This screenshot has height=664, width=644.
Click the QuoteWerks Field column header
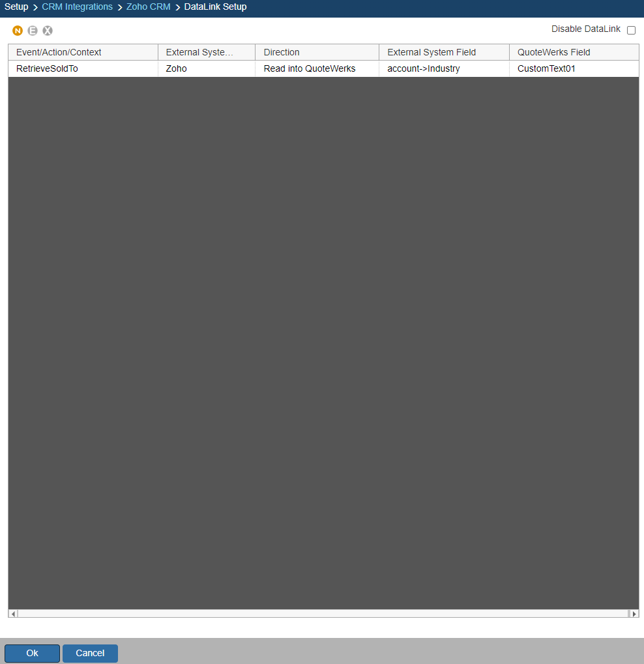click(574, 52)
